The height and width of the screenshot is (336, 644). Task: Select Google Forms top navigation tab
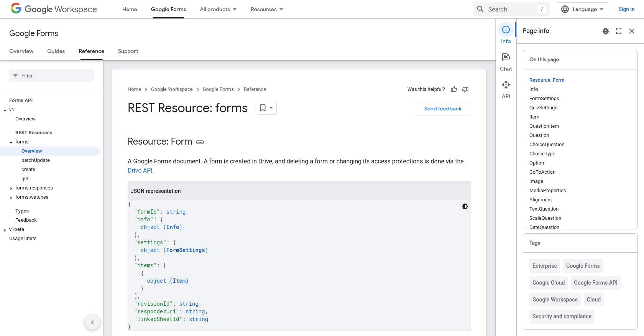(x=168, y=9)
